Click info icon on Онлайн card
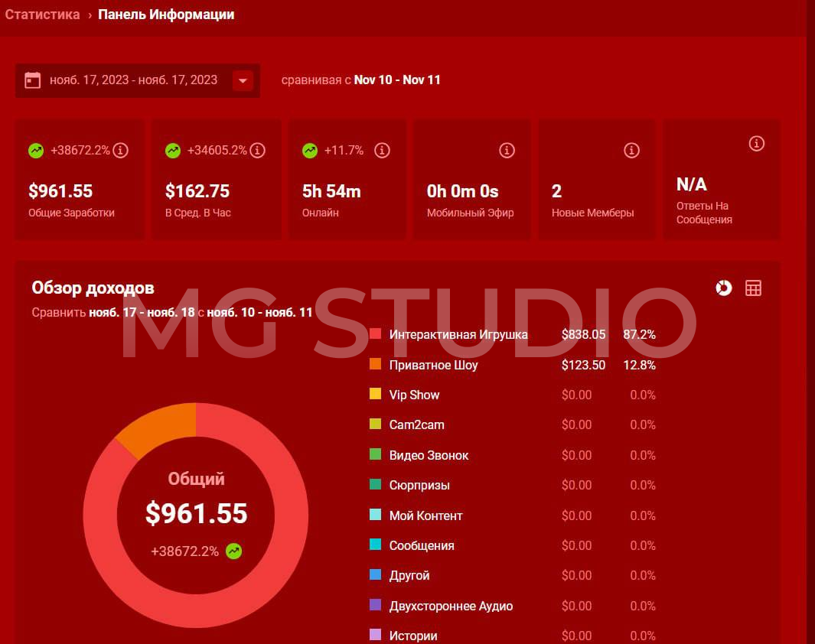815x644 pixels. (x=382, y=151)
